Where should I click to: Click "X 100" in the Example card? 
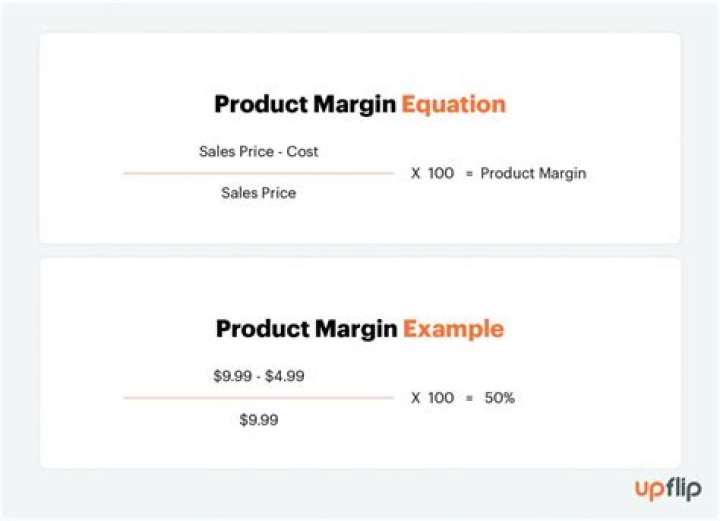432,398
